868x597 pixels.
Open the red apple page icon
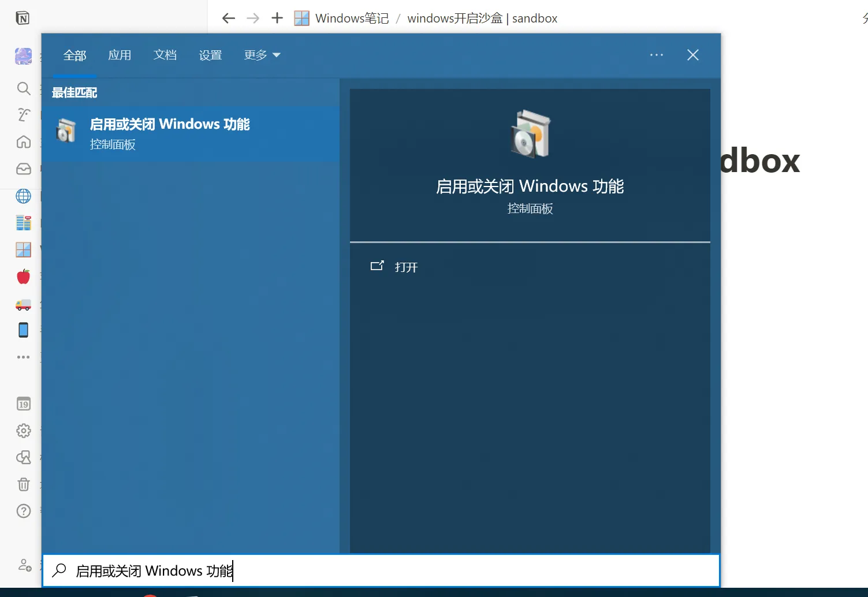tap(24, 277)
